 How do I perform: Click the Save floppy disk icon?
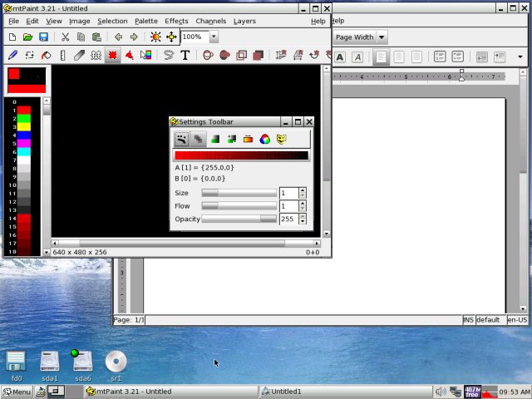[x=43, y=37]
